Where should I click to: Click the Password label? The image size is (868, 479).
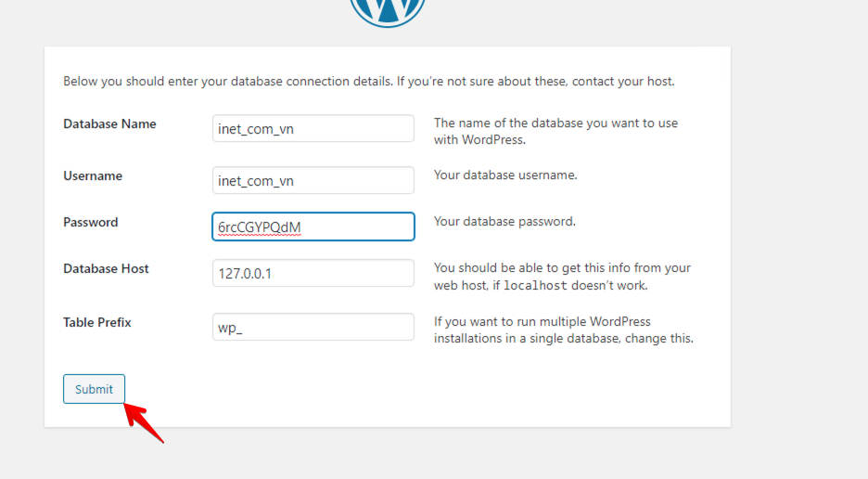point(91,222)
